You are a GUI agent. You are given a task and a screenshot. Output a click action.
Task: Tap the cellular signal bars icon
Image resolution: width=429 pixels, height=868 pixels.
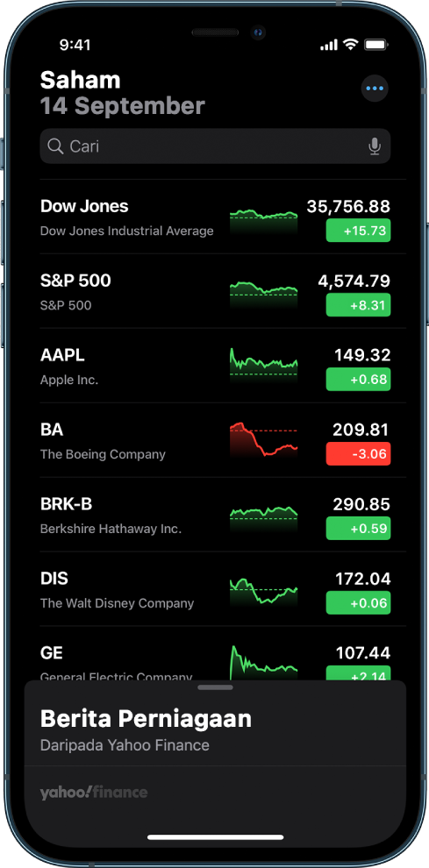click(329, 45)
